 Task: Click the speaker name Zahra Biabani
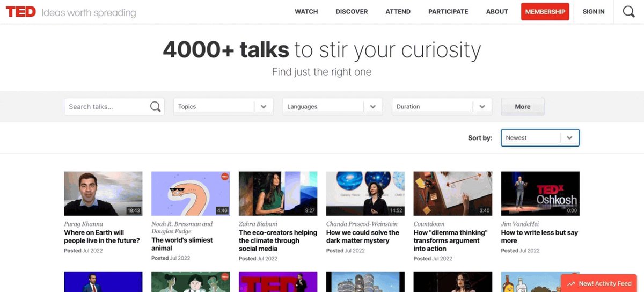point(258,224)
